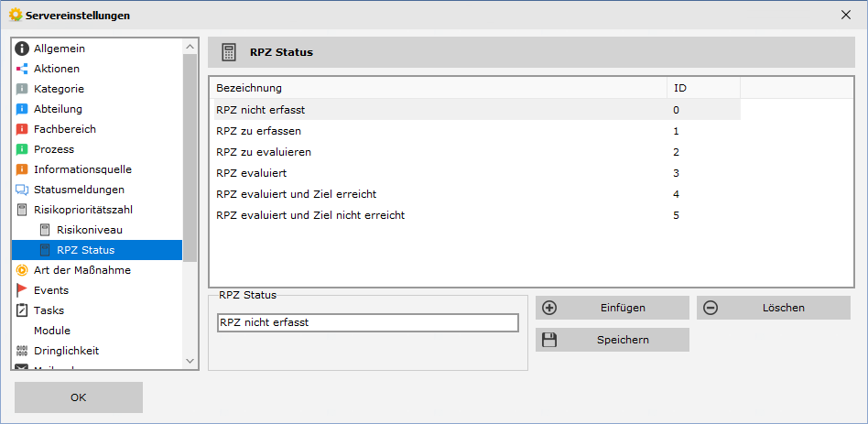Open the Risikoniveau sub-item
Viewport: 868px width, 424px height.
[89, 230]
